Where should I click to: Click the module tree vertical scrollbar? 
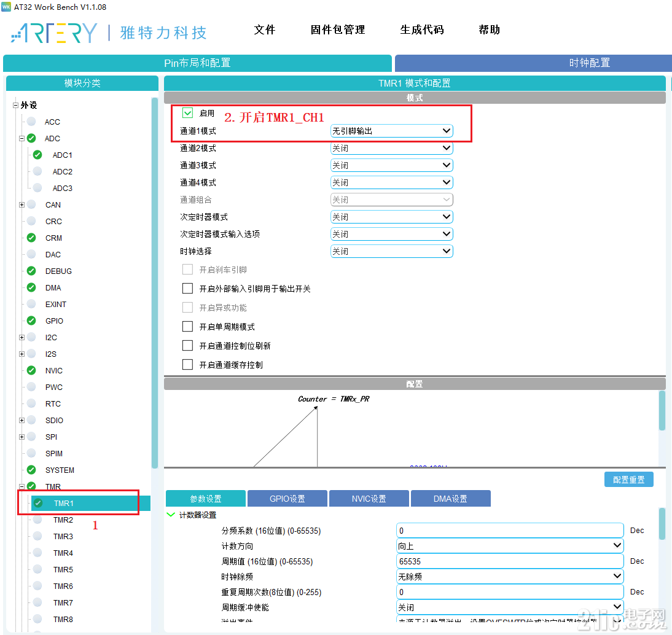pyautogui.click(x=155, y=282)
